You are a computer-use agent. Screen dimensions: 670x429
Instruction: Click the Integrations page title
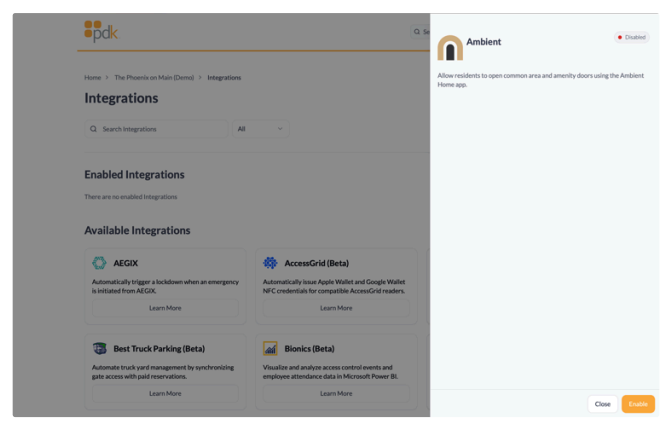121,98
